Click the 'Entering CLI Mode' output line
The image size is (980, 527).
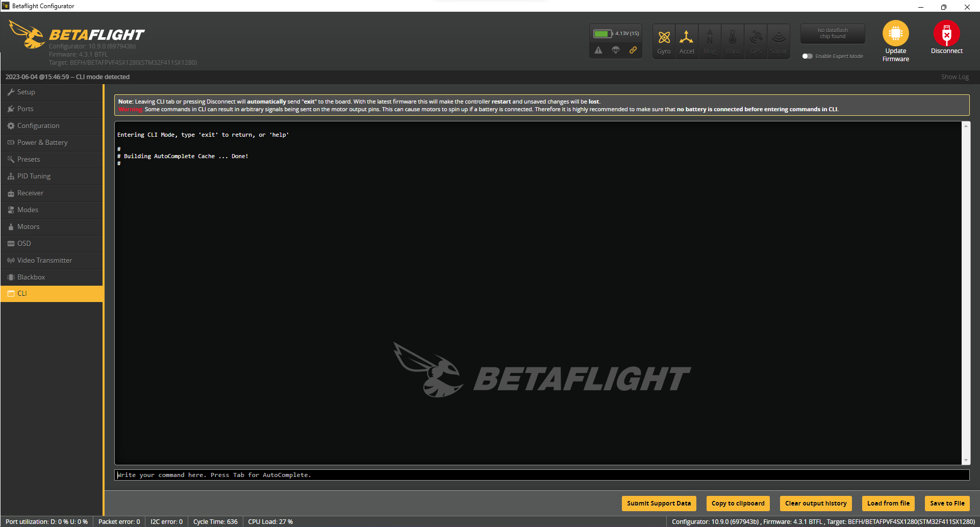point(203,135)
